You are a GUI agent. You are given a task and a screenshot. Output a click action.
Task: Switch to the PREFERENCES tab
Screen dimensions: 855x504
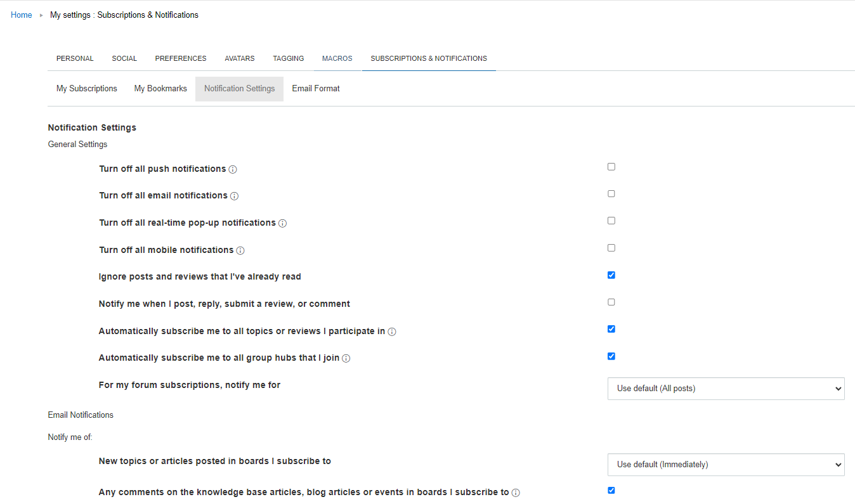(x=181, y=58)
